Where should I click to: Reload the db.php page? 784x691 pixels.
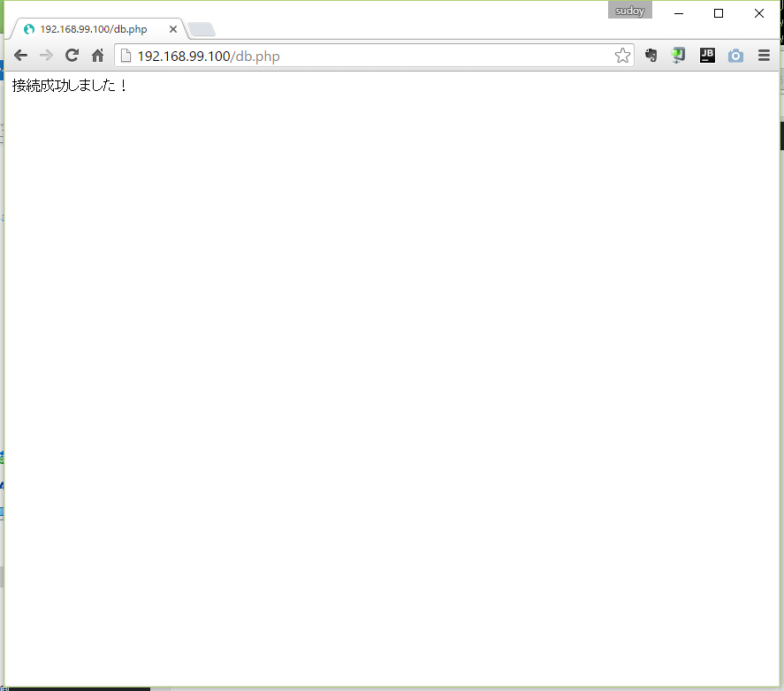pos(72,56)
